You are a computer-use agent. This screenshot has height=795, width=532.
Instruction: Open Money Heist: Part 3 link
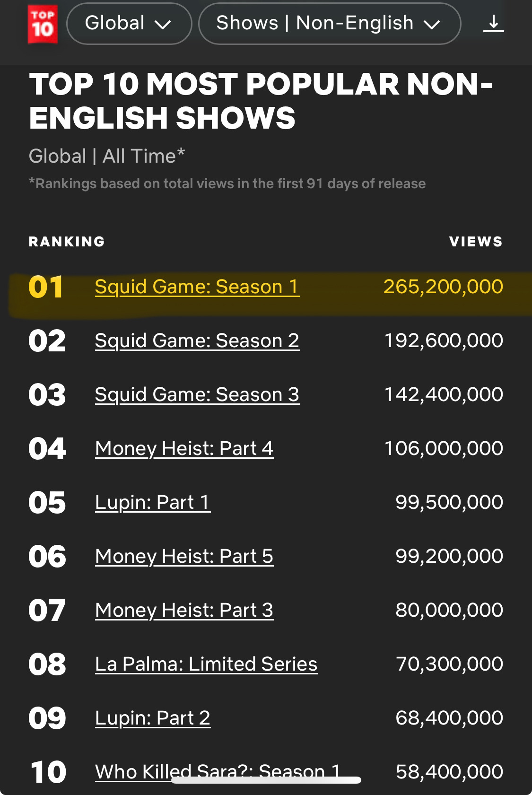pyautogui.click(x=184, y=611)
